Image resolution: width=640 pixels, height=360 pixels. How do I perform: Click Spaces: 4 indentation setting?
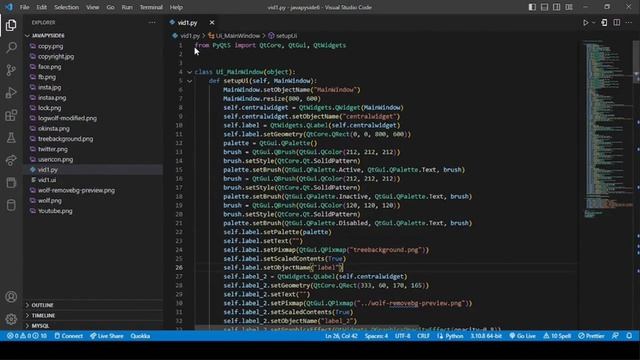pyautogui.click(x=376, y=336)
